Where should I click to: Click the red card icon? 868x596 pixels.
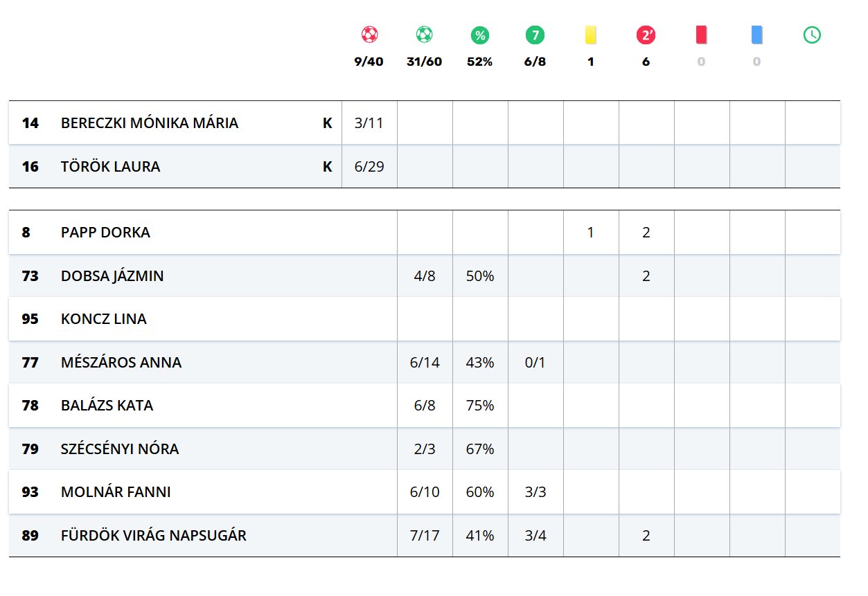pyautogui.click(x=701, y=35)
